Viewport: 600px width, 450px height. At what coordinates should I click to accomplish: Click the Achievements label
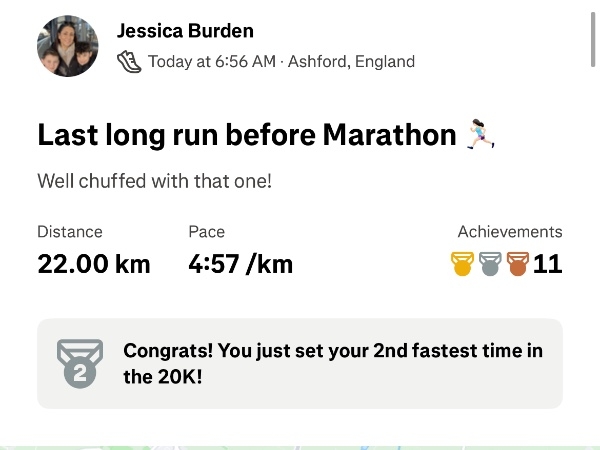click(x=510, y=232)
